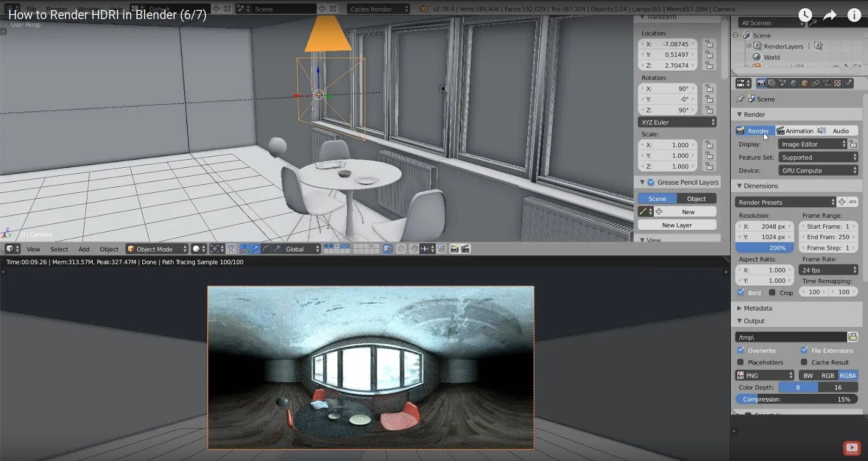Enable the Cache Result checkbox
The image size is (868, 461).
(804, 362)
